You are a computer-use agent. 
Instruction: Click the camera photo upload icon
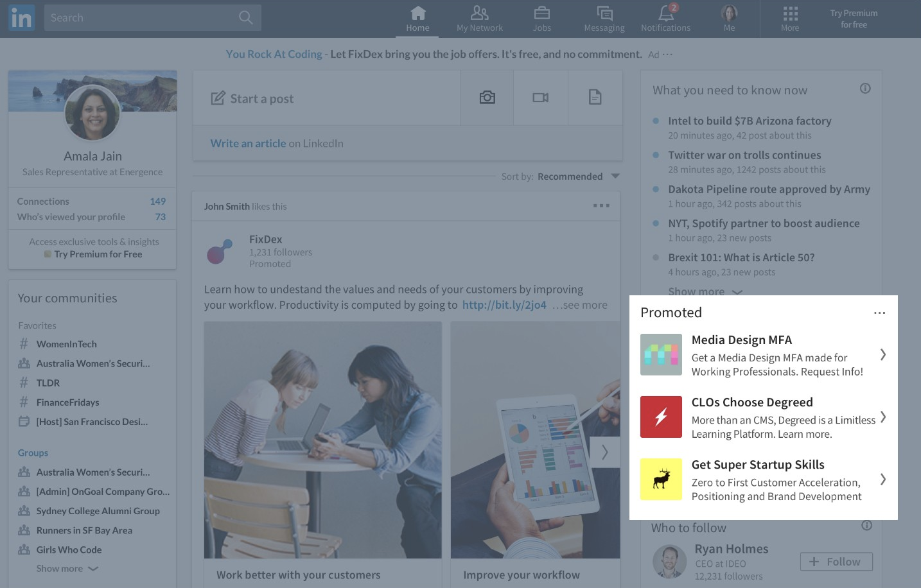[487, 98]
